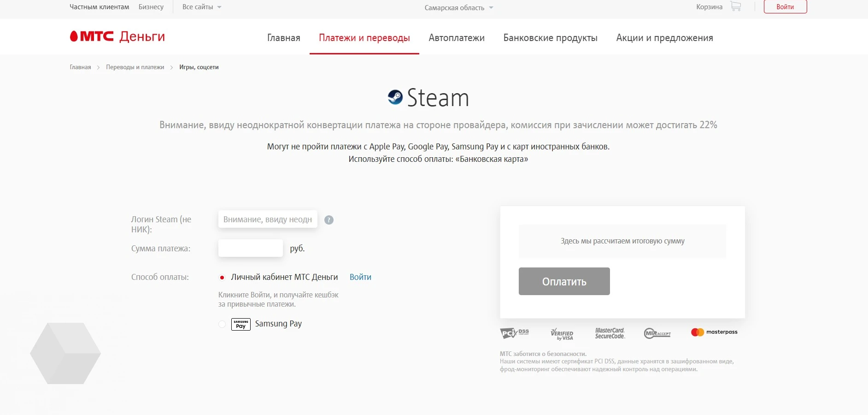Open the Платежи и переводы tab
Viewport: 868px width, 415px height.
tap(364, 38)
